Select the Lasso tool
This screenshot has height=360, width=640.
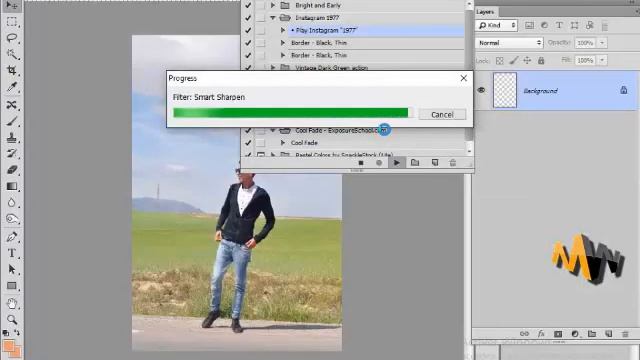(x=11, y=38)
